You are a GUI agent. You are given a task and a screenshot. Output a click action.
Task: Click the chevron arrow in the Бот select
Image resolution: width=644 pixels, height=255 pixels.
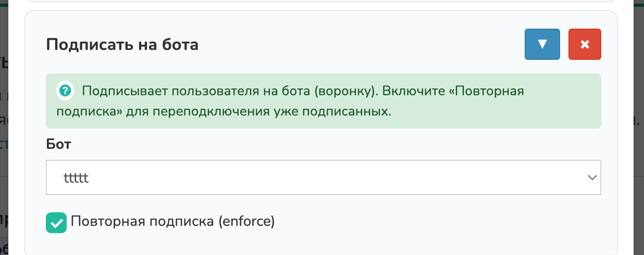[592, 177]
